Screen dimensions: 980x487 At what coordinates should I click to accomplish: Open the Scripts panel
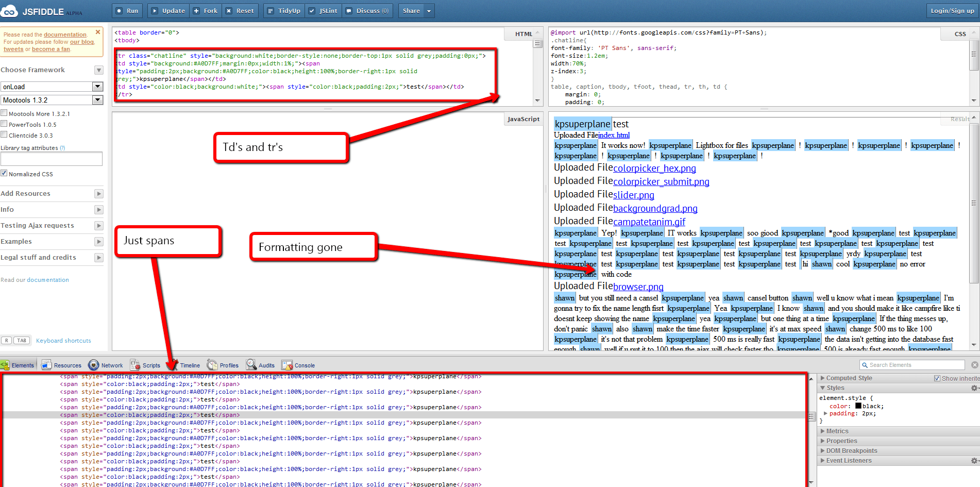[150, 365]
